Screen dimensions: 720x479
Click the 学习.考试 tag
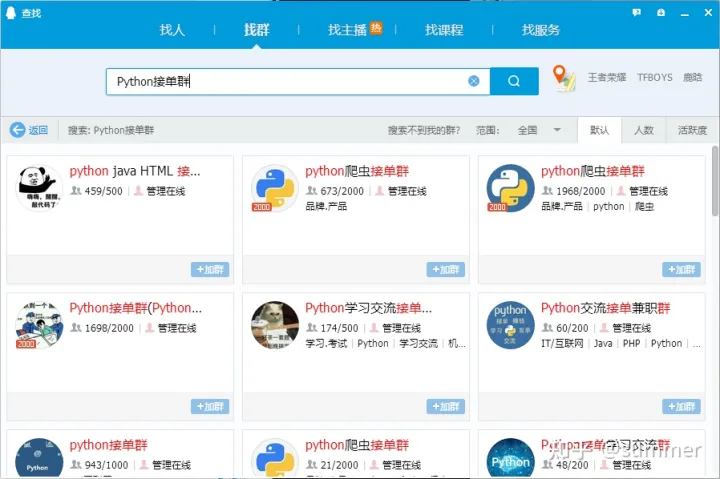(326, 344)
